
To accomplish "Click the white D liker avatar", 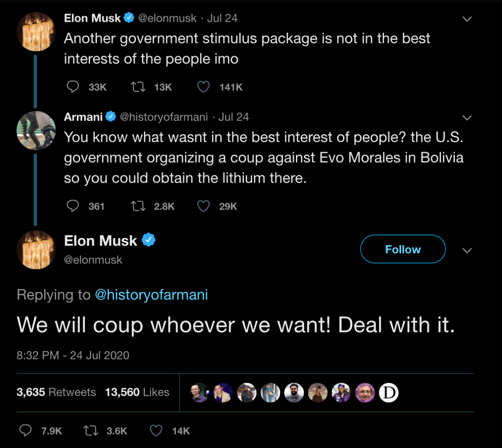I will (x=388, y=393).
